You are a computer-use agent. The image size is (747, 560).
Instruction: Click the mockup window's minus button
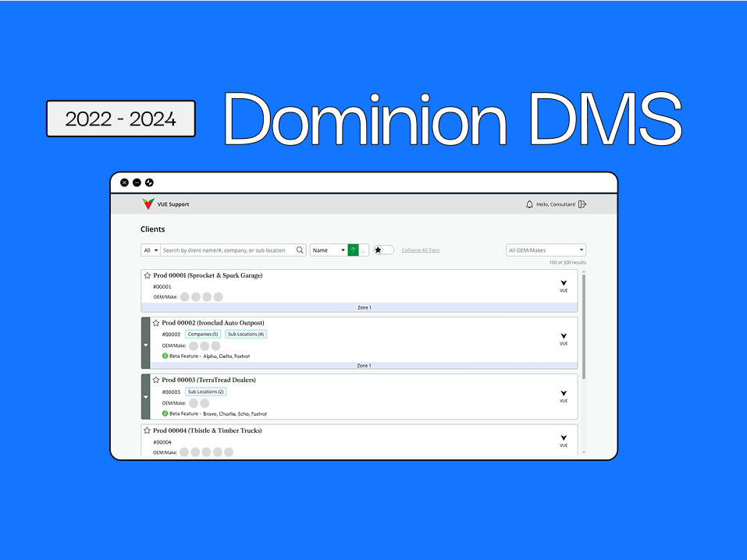pyautogui.click(x=137, y=183)
